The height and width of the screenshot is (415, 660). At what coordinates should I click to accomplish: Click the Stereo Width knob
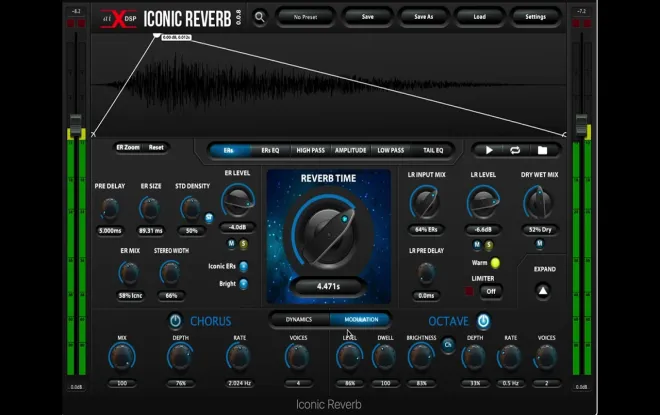pos(170,273)
